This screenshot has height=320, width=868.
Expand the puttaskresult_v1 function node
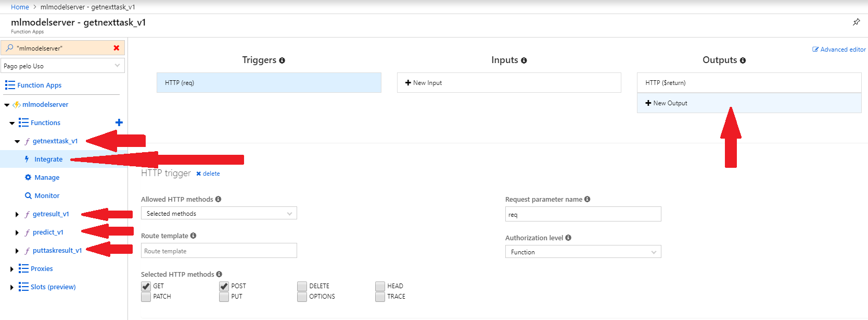[x=17, y=251]
